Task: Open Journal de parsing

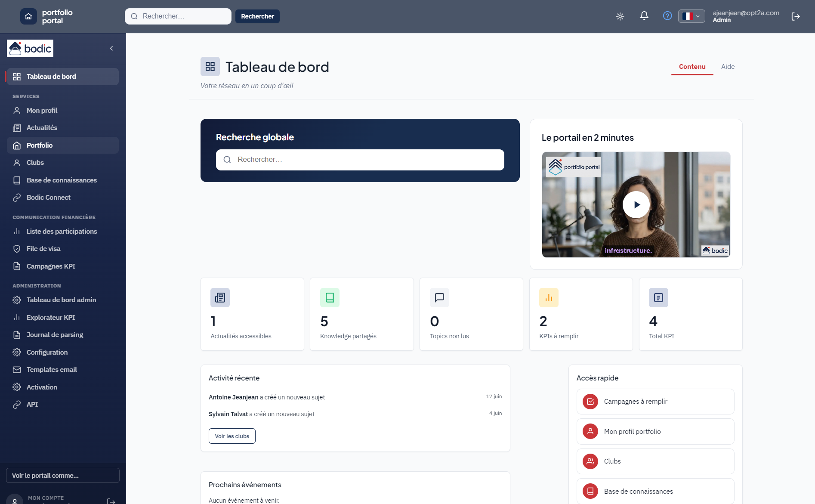Action: click(63, 335)
